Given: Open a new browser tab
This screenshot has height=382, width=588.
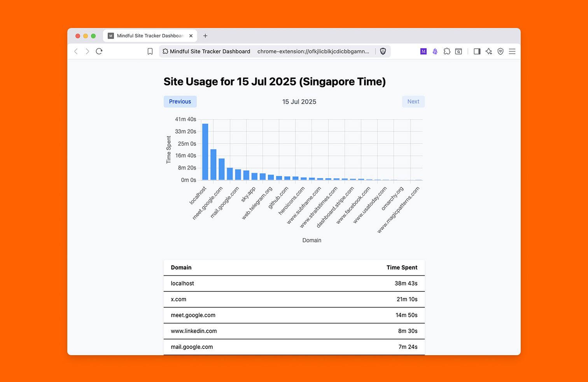Looking at the screenshot, I should (205, 36).
